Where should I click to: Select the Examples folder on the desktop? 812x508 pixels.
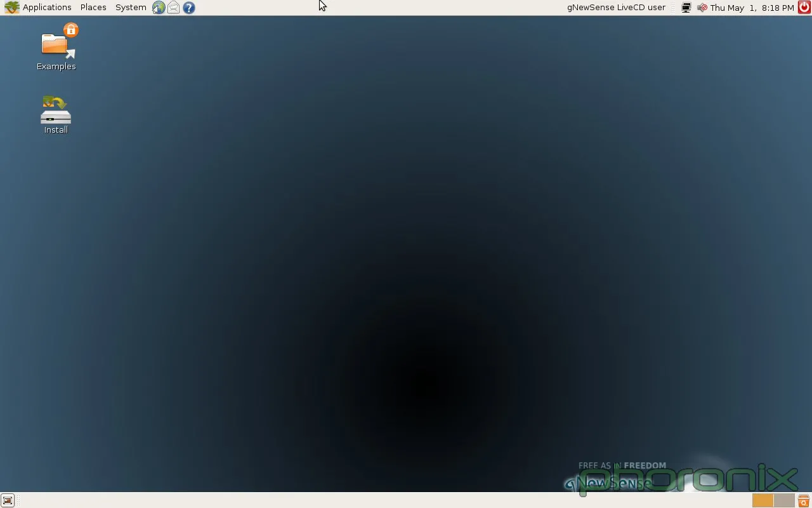coord(56,48)
